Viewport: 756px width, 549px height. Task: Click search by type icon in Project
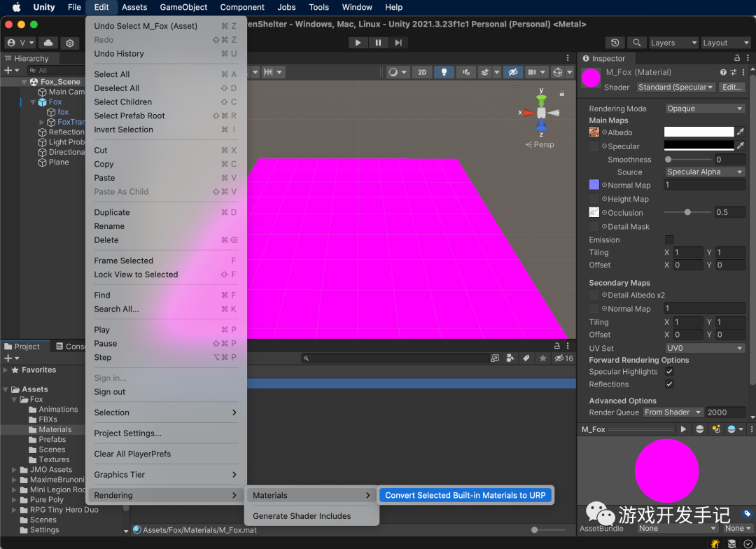pyautogui.click(x=510, y=359)
